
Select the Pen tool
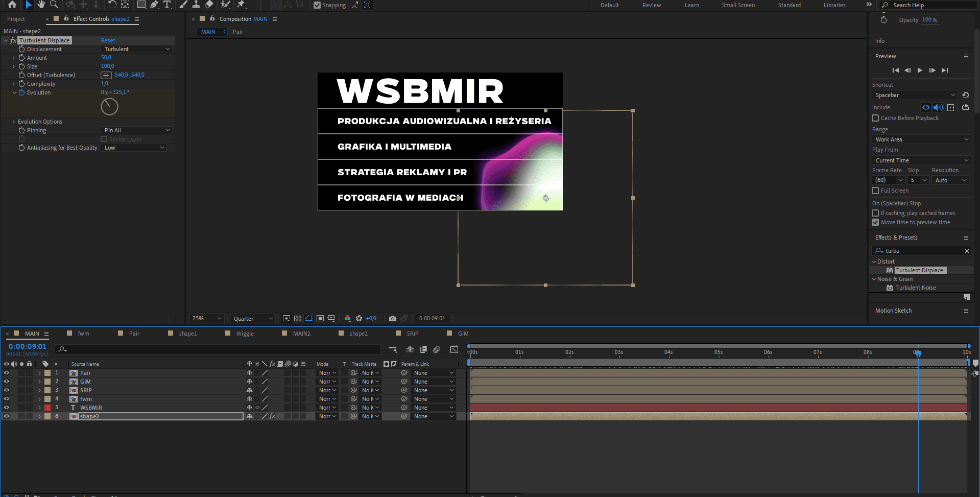(x=154, y=5)
